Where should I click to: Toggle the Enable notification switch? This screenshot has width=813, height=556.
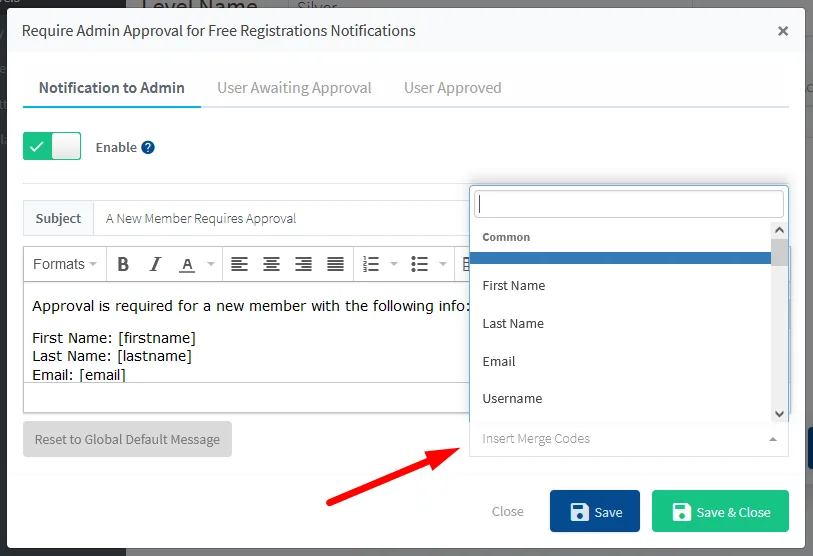pyautogui.click(x=52, y=147)
